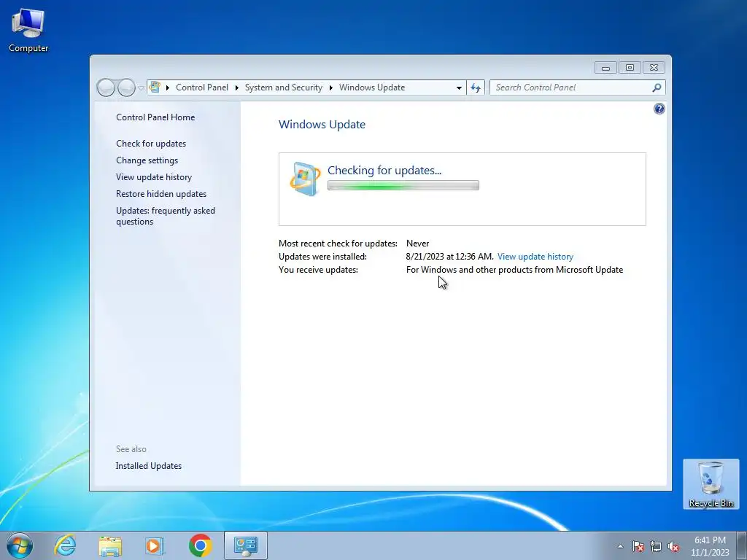Launch Internet Explorer from the taskbar
This screenshot has width=747, height=560.
pos(65,545)
